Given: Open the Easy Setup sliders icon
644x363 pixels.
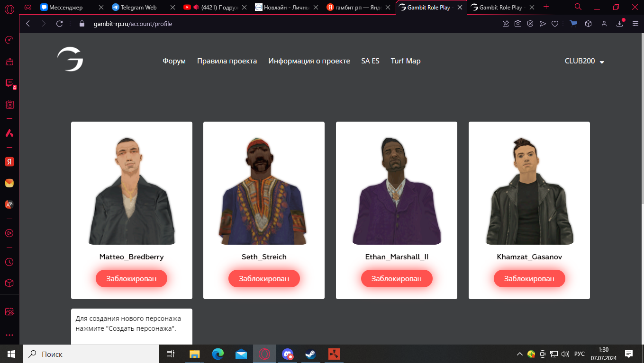Looking at the screenshot, I should coord(635,24).
